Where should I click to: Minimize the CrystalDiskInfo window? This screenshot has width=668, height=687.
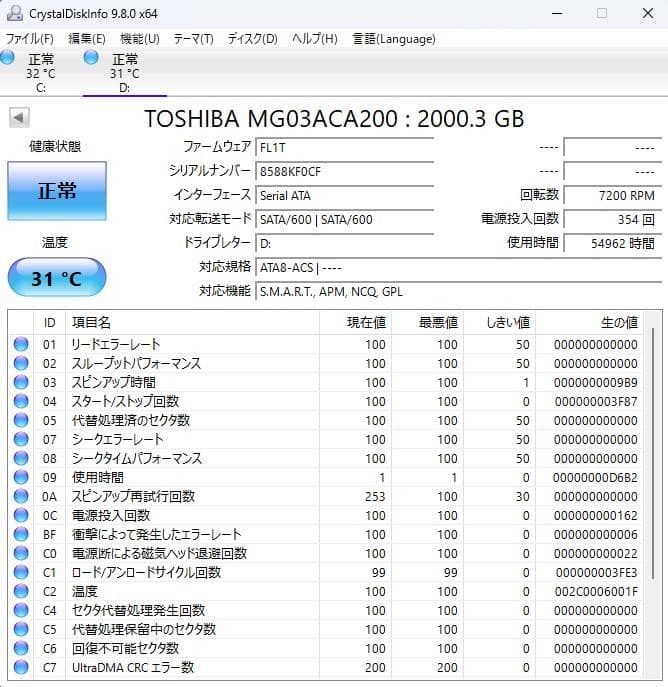coord(557,13)
